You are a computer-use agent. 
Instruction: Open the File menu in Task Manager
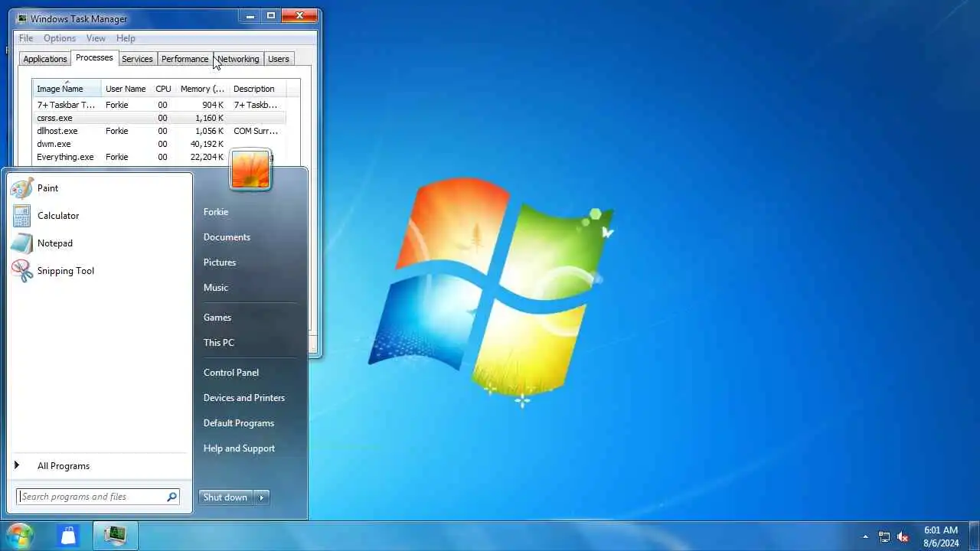(26, 38)
